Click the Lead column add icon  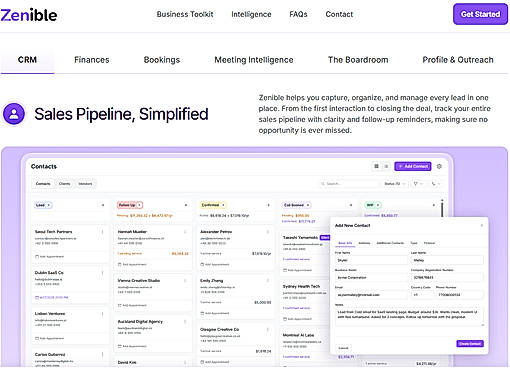point(103,205)
